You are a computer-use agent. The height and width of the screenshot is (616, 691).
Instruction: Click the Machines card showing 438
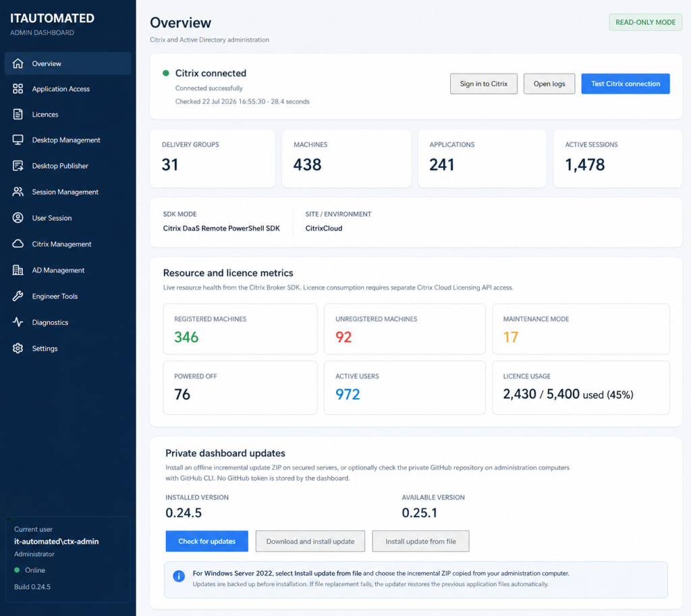(x=346, y=158)
